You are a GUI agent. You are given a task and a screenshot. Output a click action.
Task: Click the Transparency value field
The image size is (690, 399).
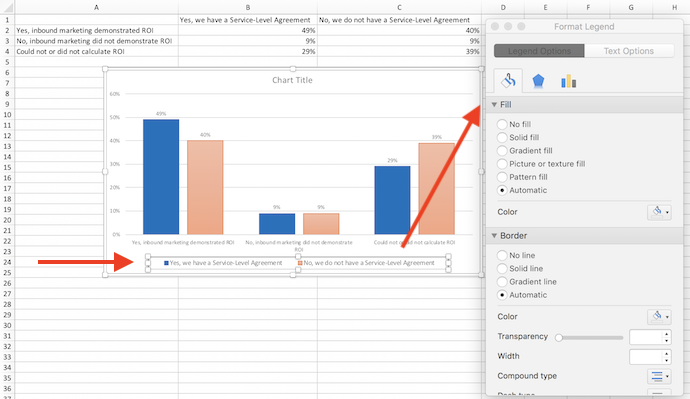click(646, 337)
